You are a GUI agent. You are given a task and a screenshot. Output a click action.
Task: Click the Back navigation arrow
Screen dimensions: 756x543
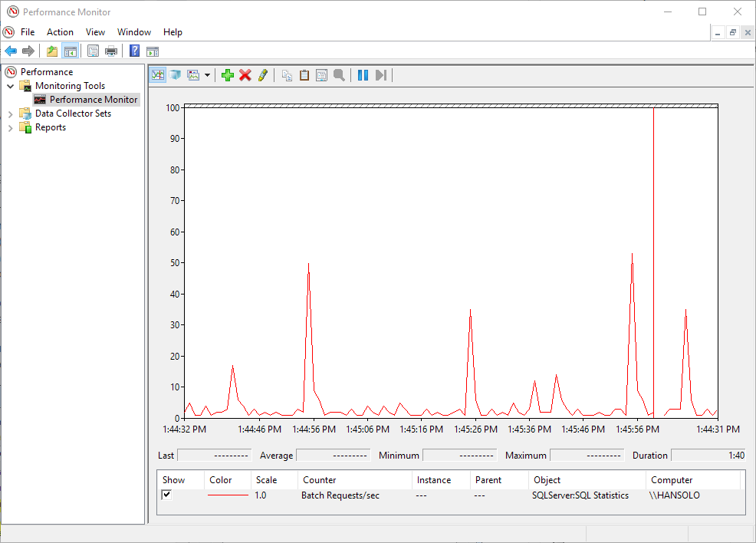coord(11,51)
